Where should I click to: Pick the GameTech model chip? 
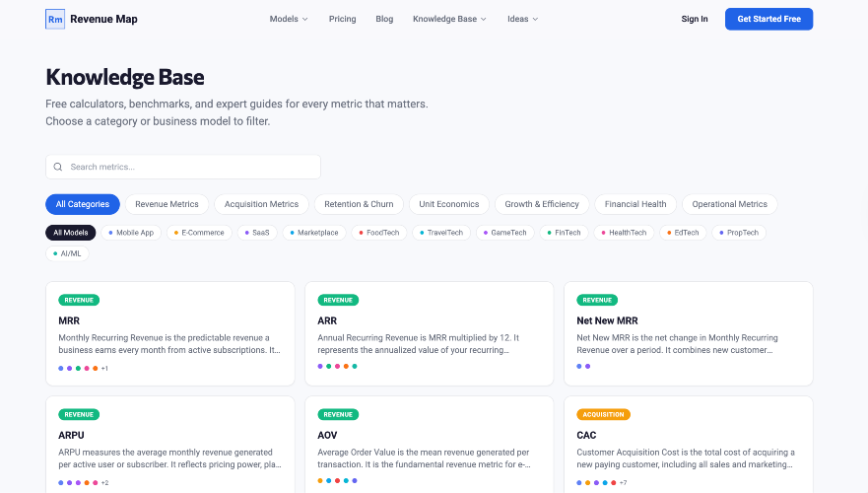pos(505,233)
